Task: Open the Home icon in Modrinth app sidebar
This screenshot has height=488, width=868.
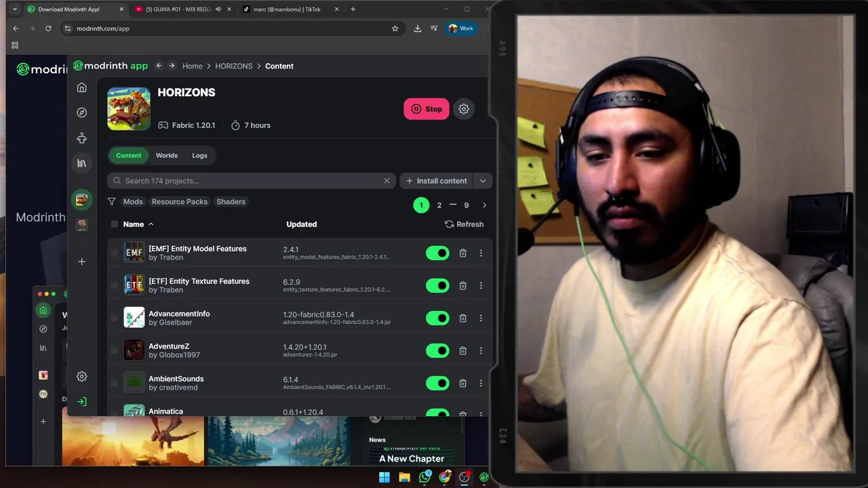Action: click(81, 87)
